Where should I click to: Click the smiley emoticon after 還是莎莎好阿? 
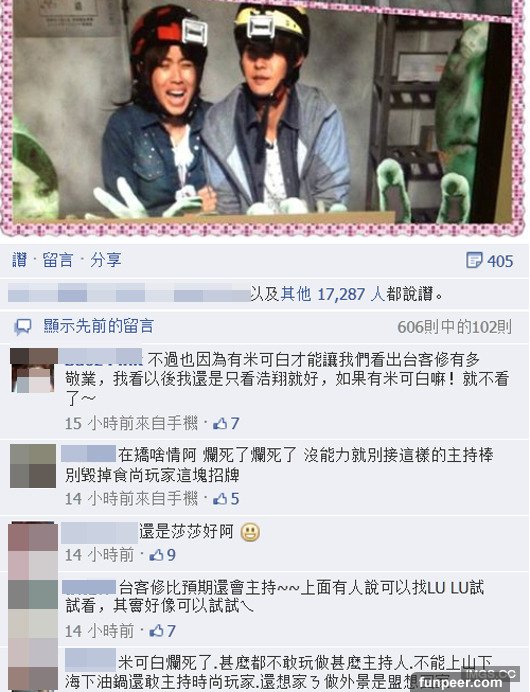click(x=250, y=532)
